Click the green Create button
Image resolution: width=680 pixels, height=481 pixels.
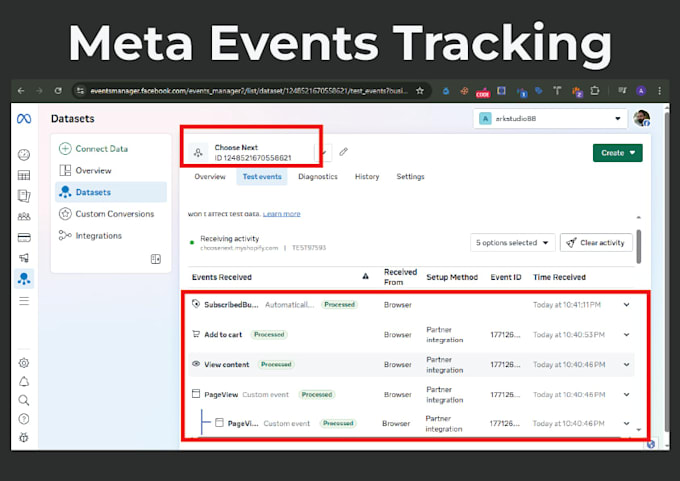[x=618, y=153]
